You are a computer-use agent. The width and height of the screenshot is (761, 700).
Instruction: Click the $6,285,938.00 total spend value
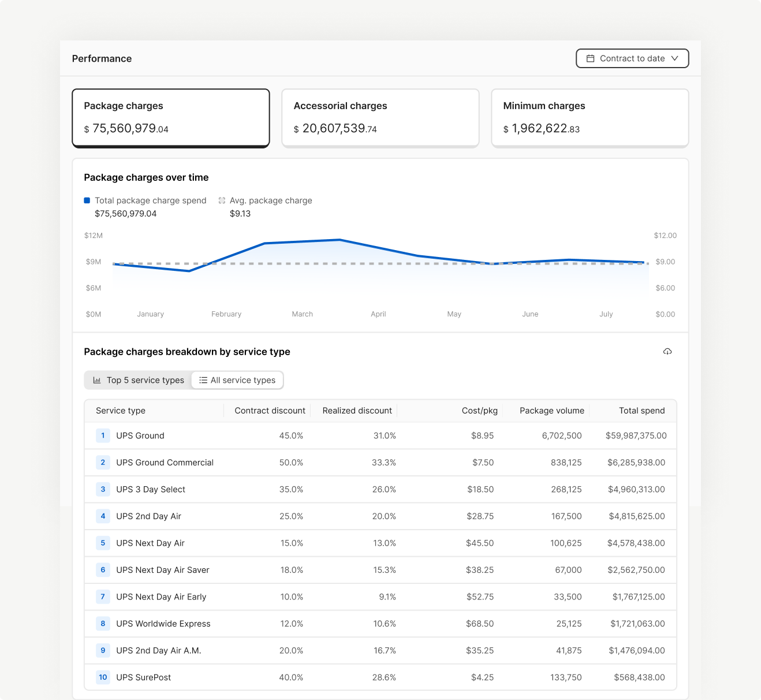(x=636, y=463)
